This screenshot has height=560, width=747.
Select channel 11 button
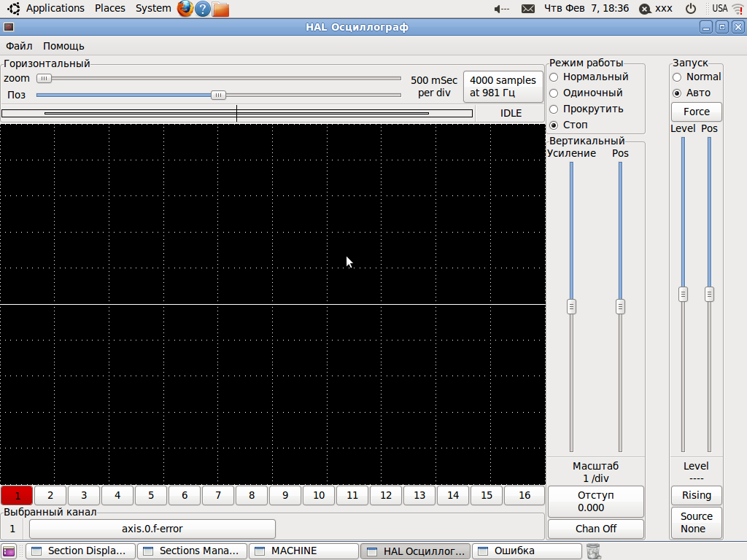click(x=352, y=495)
